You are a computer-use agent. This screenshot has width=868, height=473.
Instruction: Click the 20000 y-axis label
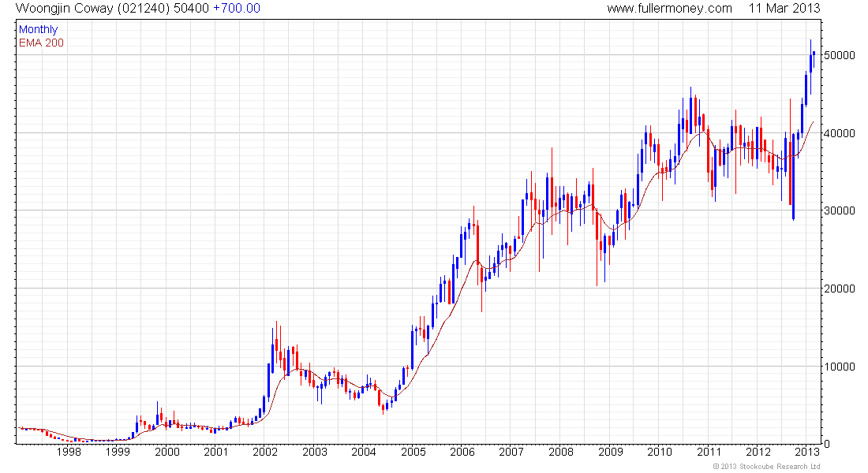(x=840, y=289)
